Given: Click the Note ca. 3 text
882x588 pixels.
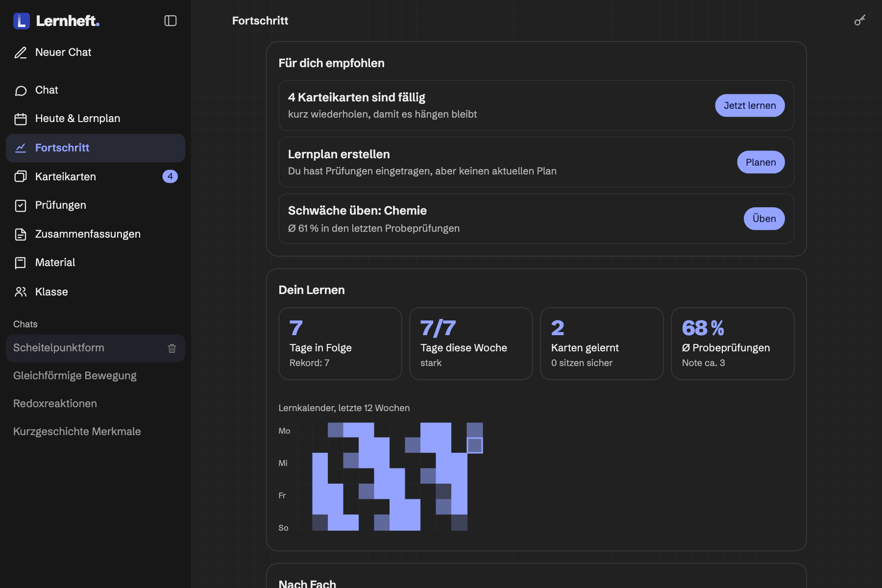Looking at the screenshot, I should [704, 363].
